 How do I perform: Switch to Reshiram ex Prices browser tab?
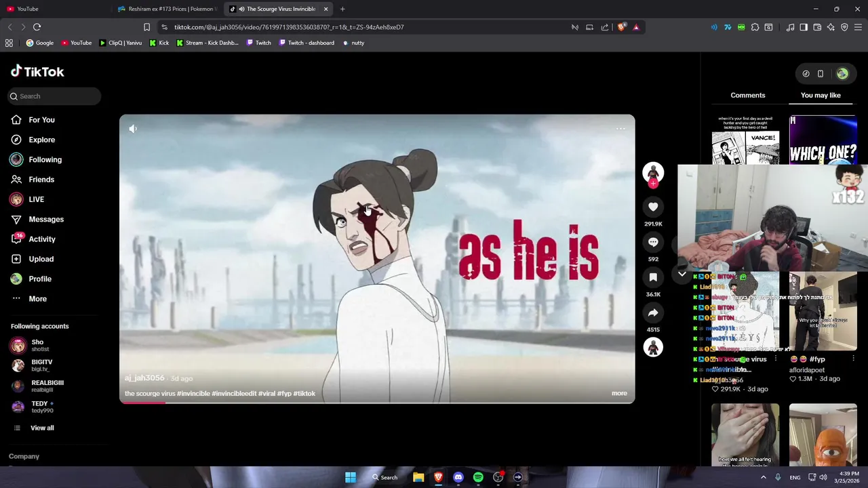tap(166, 9)
